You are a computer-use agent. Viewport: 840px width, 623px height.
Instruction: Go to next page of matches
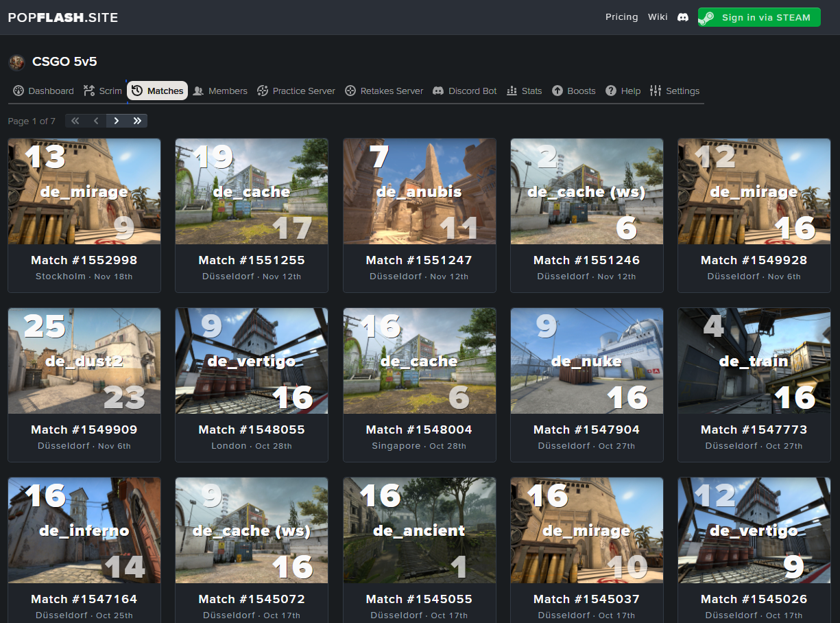(117, 121)
